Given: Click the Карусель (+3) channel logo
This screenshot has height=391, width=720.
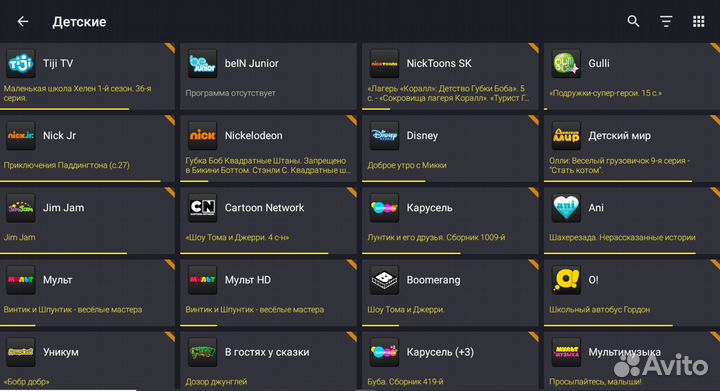Looking at the screenshot, I should (384, 352).
